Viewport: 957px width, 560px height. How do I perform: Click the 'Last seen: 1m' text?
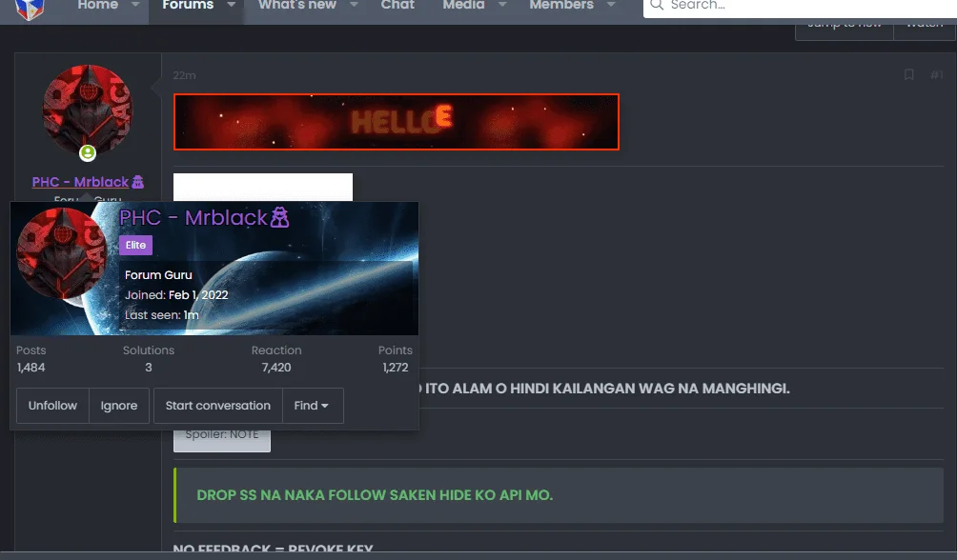click(x=162, y=315)
